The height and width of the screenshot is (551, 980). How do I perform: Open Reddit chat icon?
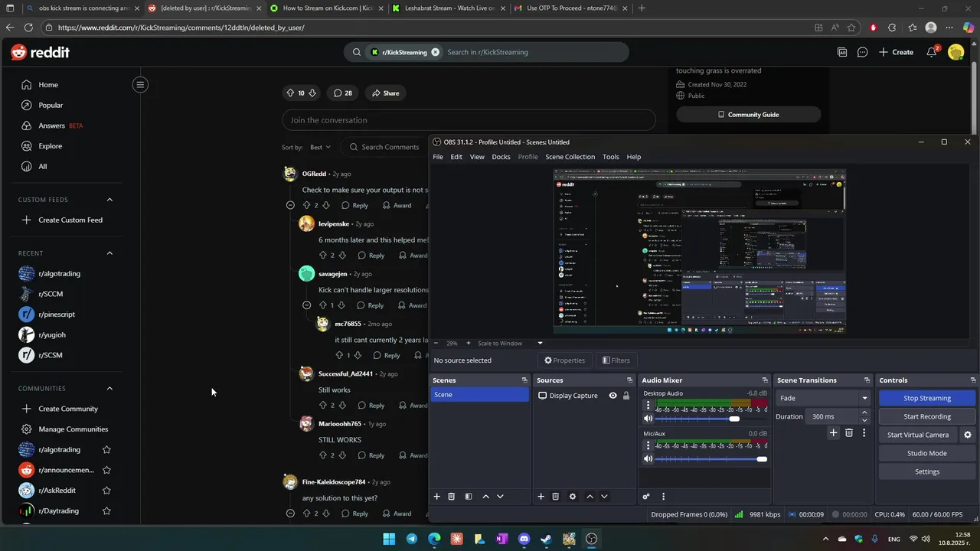863,52
